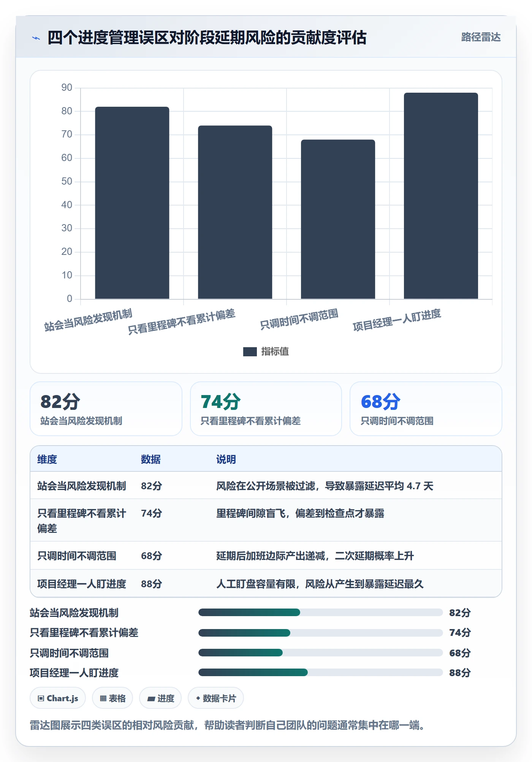Click the 88分 table cell
Viewport: 532px width, 762px height.
point(151,584)
